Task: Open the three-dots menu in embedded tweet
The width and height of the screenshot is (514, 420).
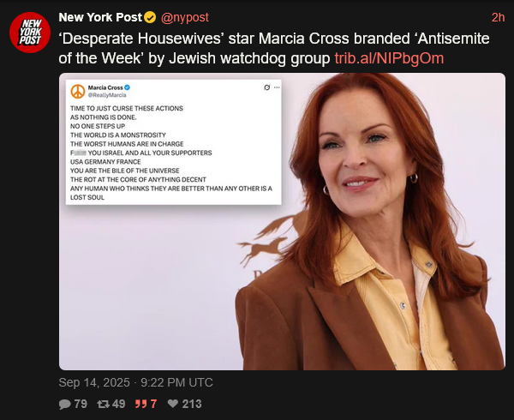Action: 277,87
